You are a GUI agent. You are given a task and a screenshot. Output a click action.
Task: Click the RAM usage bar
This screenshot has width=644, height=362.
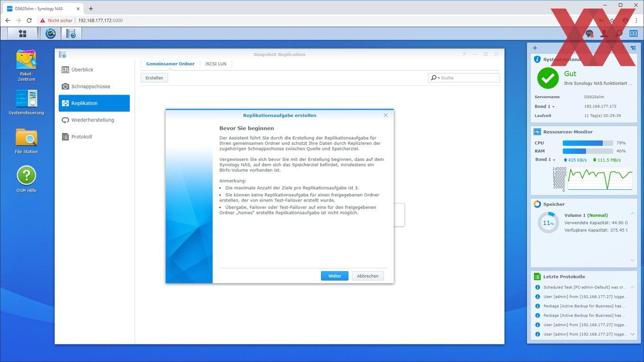(x=588, y=151)
